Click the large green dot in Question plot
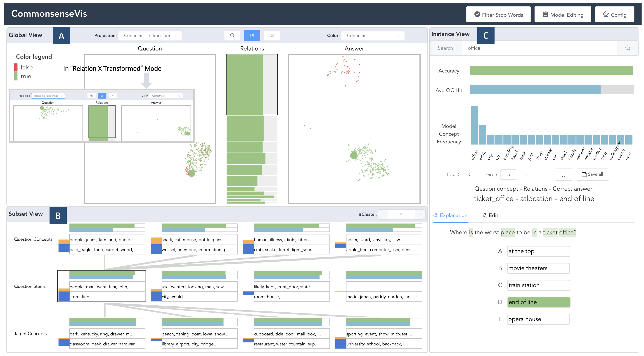 pos(192,173)
